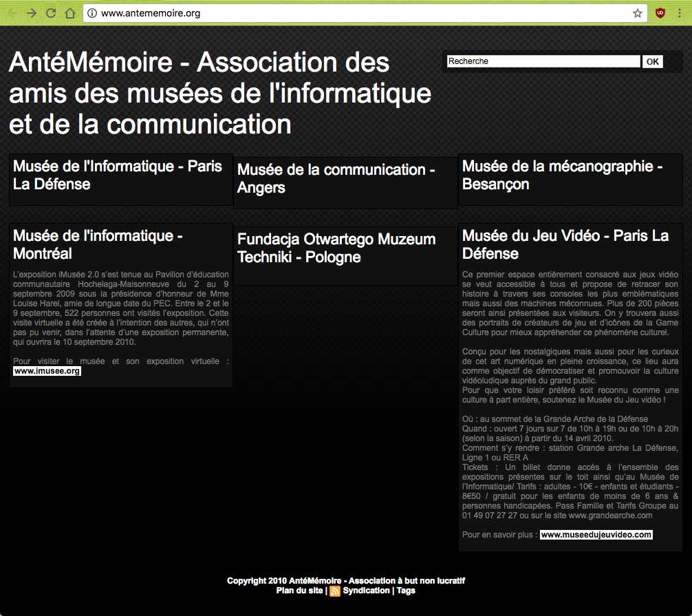Open Plan du site footer link
The width and height of the screenshot is (692, 616).
pos(299,591)
